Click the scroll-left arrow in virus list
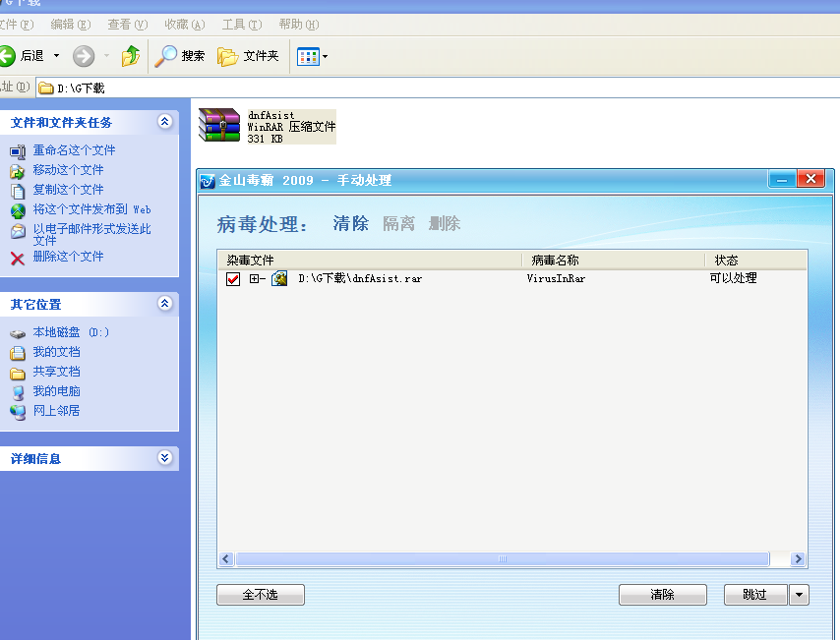 (225, 559)
